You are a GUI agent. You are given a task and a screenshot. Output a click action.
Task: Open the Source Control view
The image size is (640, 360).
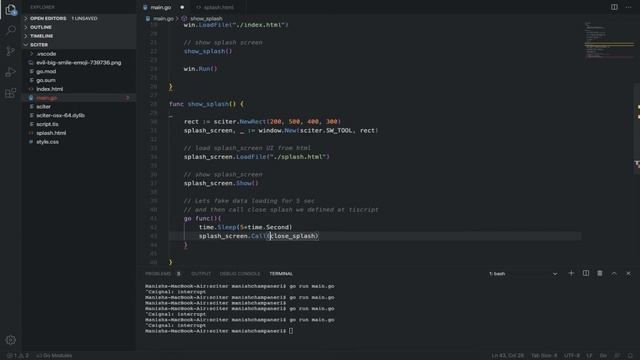click(11, 51)
